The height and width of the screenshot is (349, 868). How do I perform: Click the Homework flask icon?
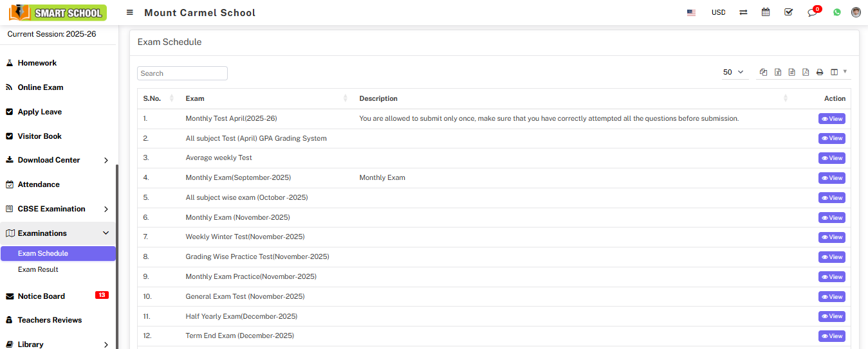10,63
